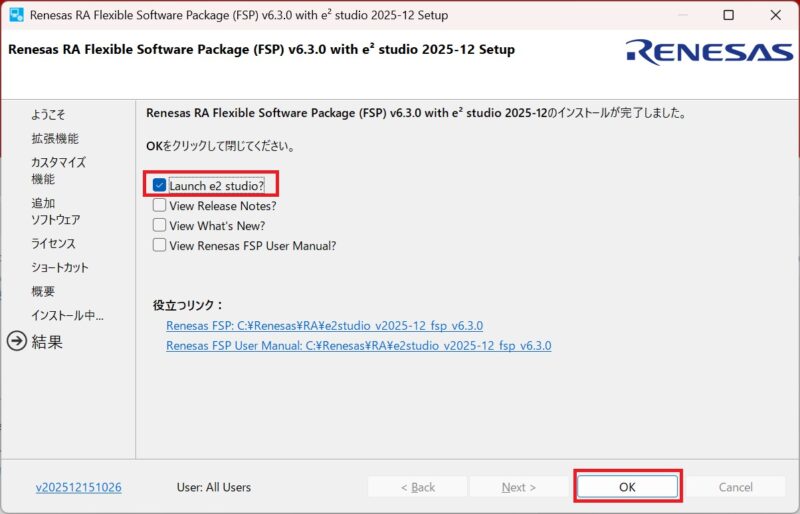The width and height of the screenshot is (800, 514).
Task: Click the greyed-out Next button
Action: tap(518, 487)
